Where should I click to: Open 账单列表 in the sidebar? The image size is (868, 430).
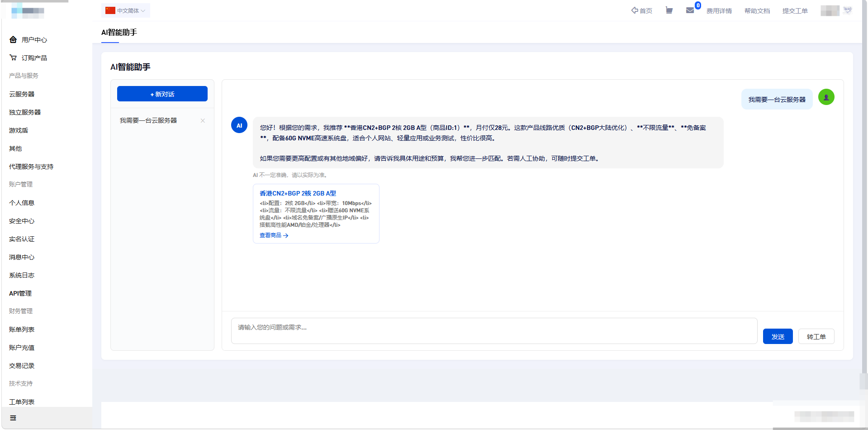pos(22,330)
